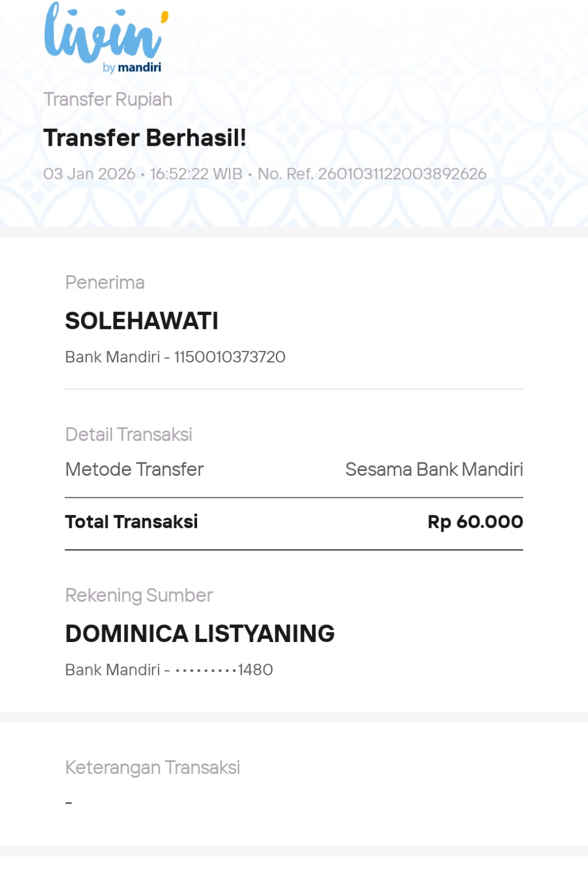Tap the Detail Transaksi heading

[129, 435]
